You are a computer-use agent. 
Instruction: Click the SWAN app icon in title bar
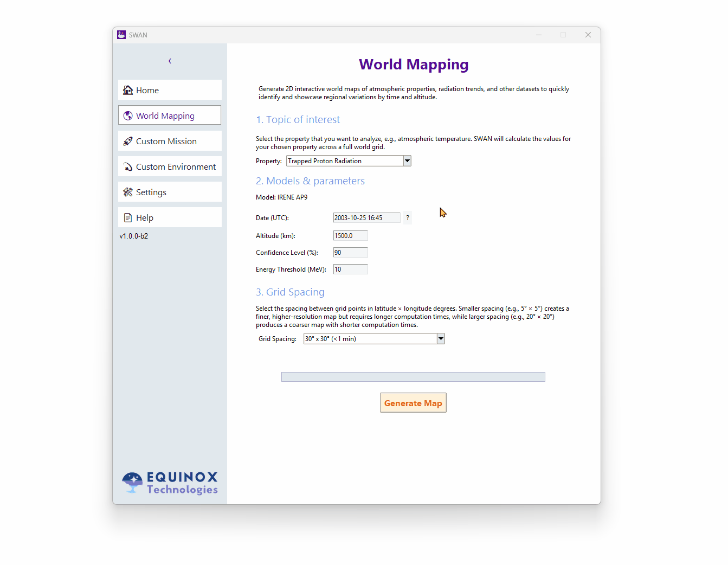click(121, 35)
